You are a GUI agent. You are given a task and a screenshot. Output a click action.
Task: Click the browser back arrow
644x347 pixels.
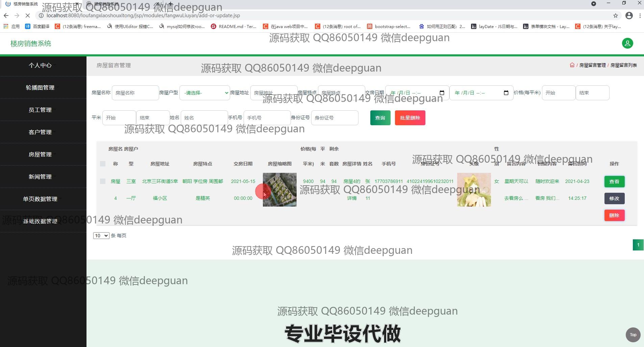click(x=6, y=16)
